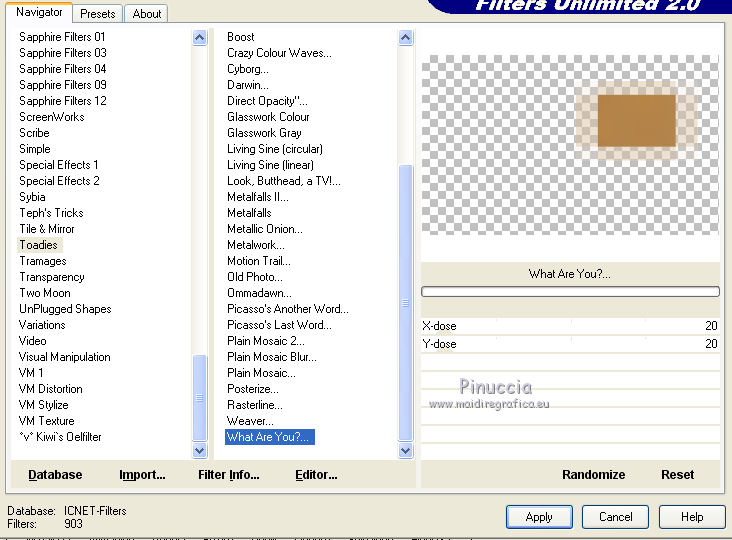The height and width of the screenshot is (540, 732).
Task: Choose the Simple filter category
Action: [35, 149]
